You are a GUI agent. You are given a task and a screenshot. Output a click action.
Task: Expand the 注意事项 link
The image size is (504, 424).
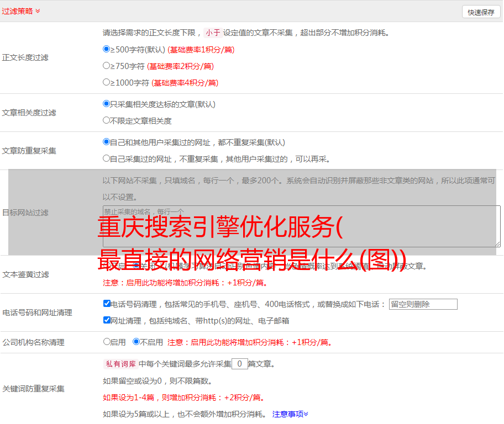[x=290, y=414]
